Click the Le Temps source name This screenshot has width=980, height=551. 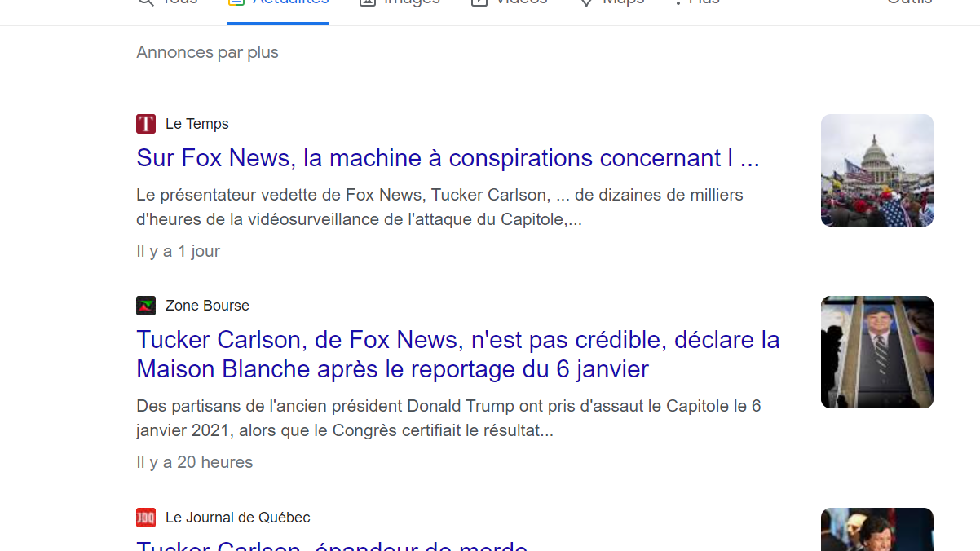click(x=197, y=124)
